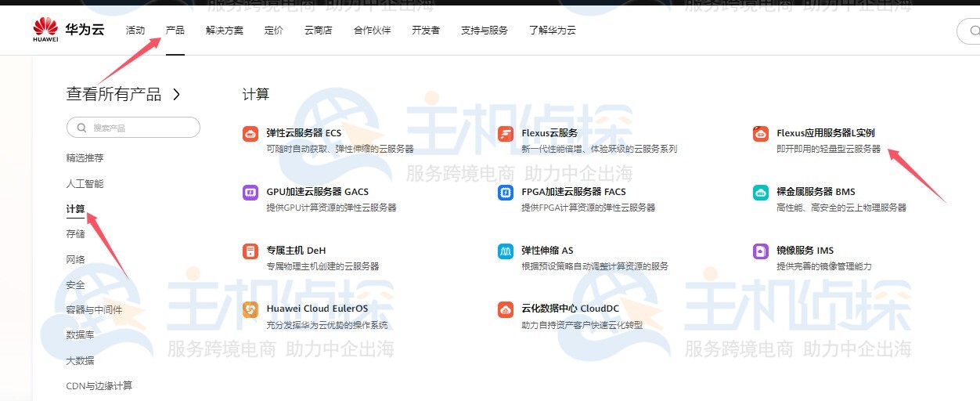Click the top-right site search box
Screen dimensions: 980x401
coord(968,31)
